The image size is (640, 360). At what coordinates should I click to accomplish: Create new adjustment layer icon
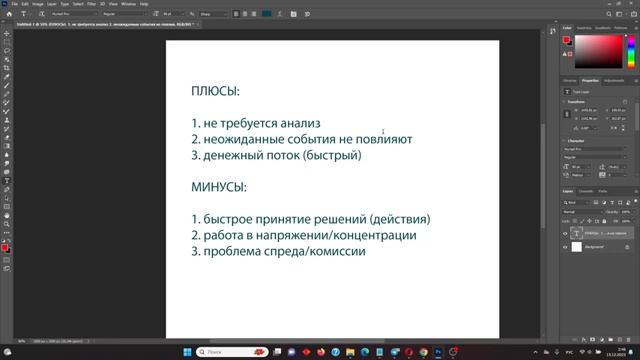click(602, 340)
